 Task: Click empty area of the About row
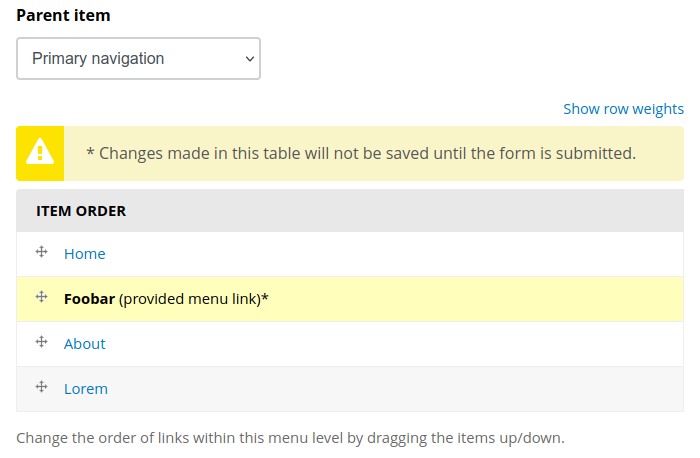[x=393, y=344]
